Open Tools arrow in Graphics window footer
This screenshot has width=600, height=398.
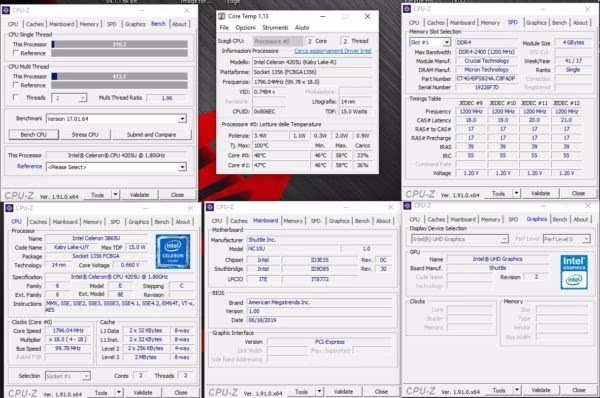click(517, 390)
